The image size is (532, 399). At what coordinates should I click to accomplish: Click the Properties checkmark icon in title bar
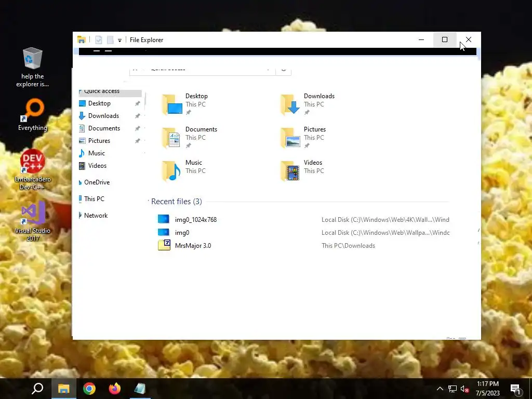[98, 40]
